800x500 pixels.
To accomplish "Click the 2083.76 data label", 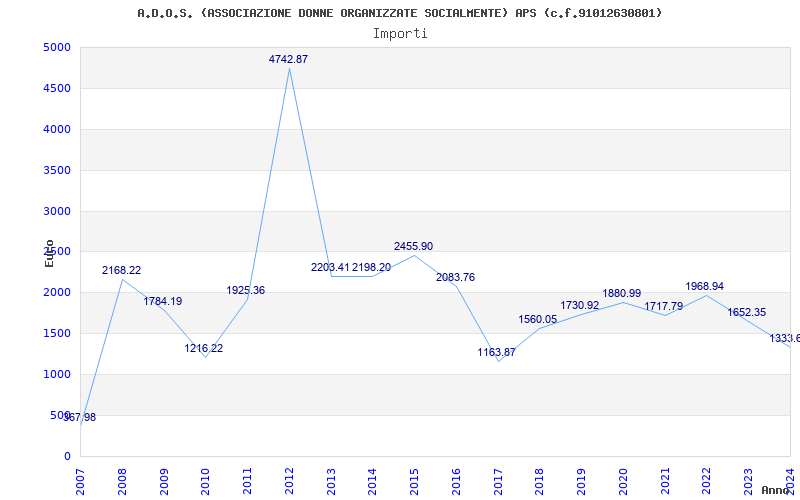I will tap(455, 278).
